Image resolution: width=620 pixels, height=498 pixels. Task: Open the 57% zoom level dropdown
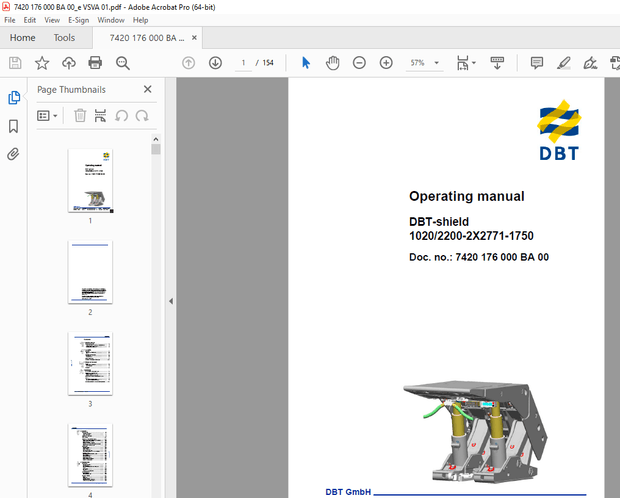(x=422, y=63)
